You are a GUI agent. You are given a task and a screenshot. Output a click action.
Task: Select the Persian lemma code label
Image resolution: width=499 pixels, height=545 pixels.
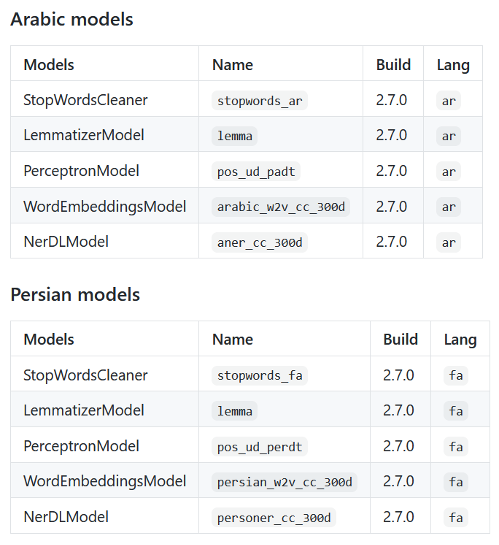point(235,411)
